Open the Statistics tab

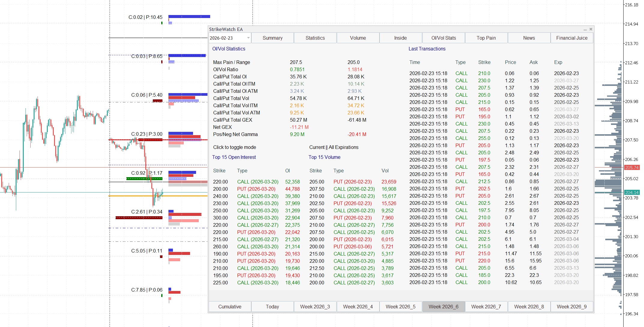click(x=315, y=38)
